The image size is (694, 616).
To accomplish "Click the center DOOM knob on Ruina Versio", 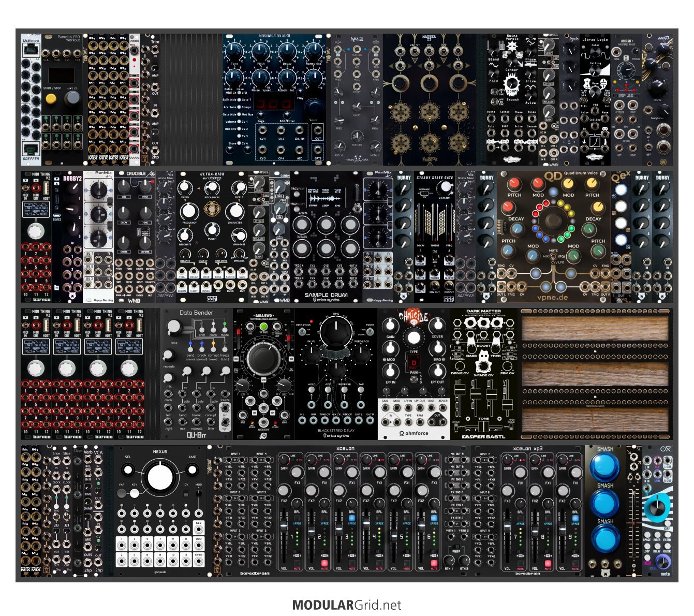I will (512, 83).
